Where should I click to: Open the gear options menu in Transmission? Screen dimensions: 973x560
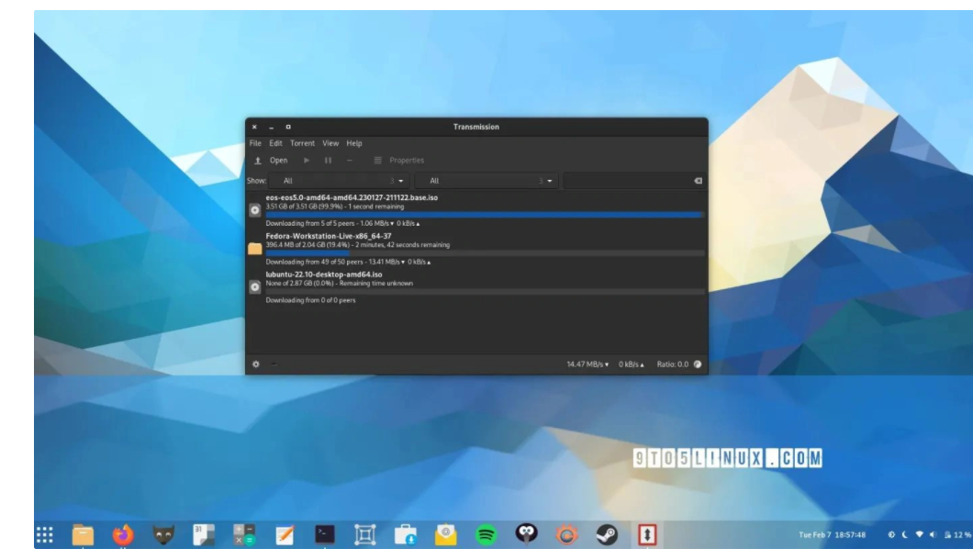(256, 364)
